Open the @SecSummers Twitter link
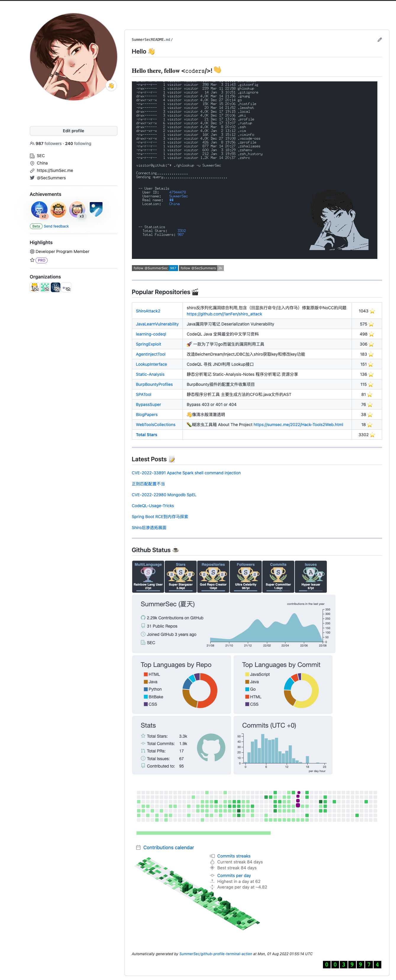 coord(51,178)
